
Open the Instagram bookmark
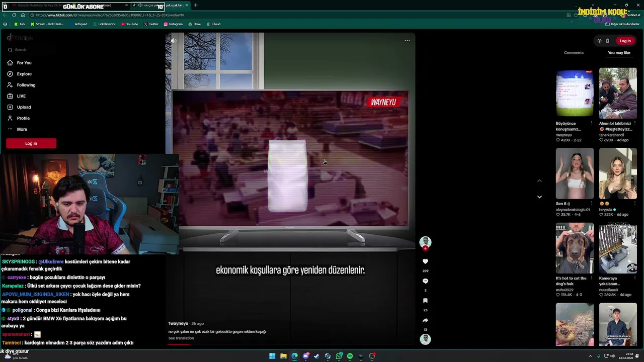(x=173, y=24)
